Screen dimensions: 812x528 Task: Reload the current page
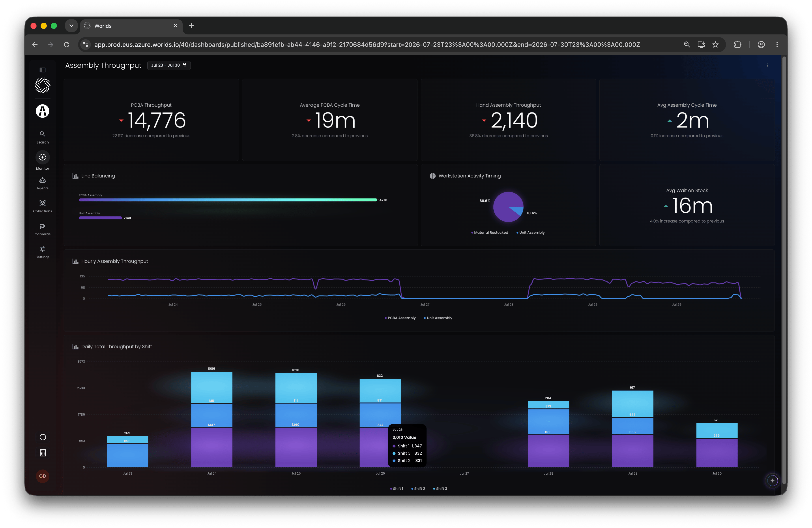67,45
